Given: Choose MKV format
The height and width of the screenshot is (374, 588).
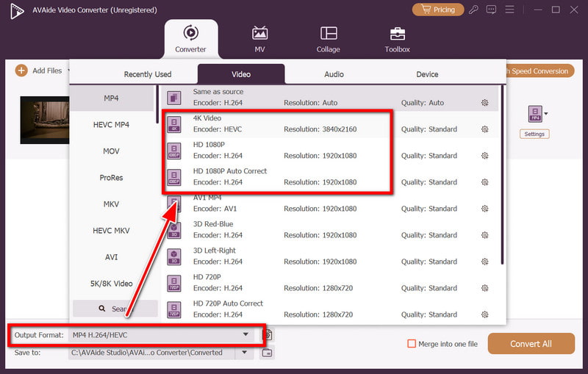Looking at the screenshot, I should pos(112,204).
